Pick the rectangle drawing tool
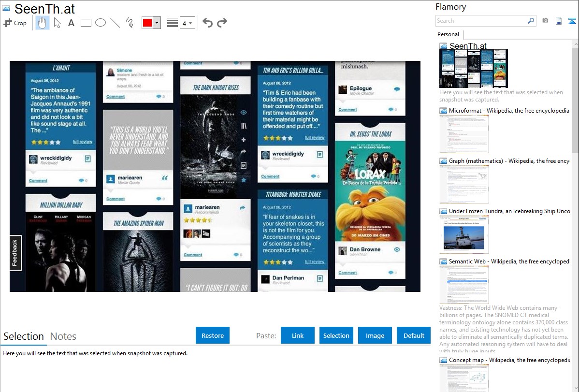579x392 pixels. (x=86, y=23)
